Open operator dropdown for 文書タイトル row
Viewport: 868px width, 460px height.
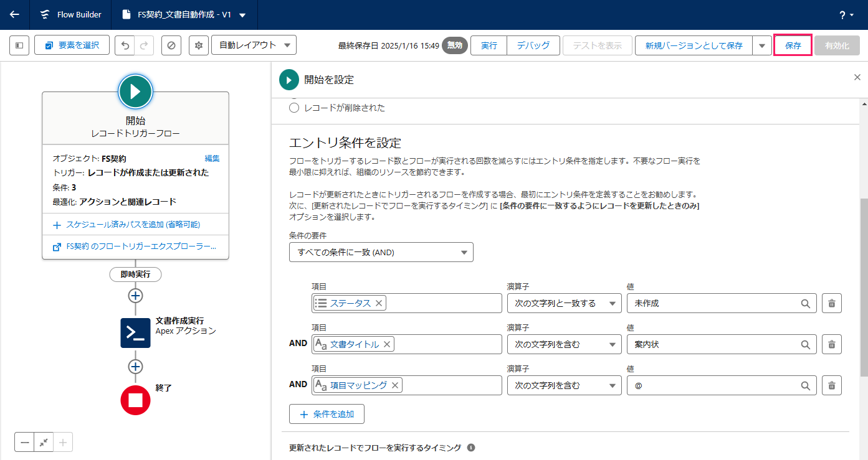[565, 344]
